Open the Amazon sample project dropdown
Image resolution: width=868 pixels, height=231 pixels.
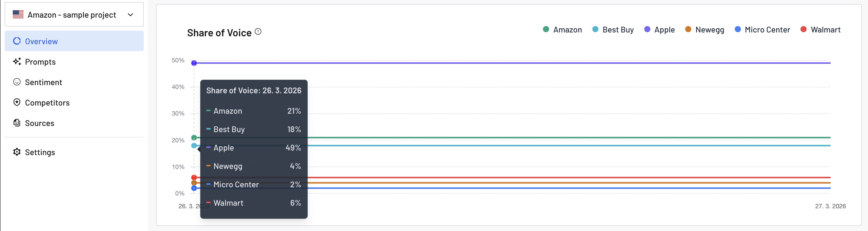71,15
